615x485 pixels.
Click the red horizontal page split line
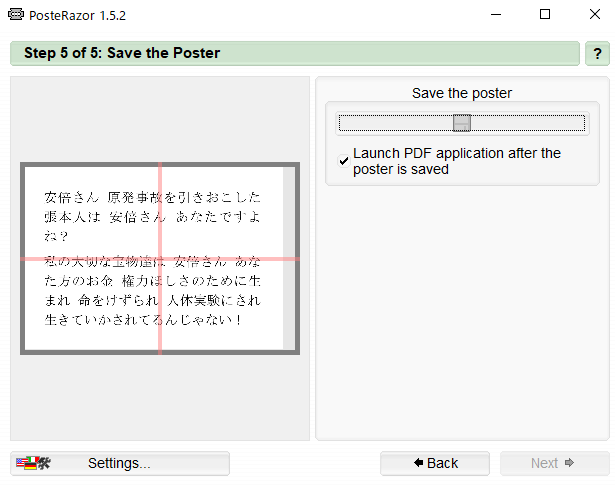160,259
